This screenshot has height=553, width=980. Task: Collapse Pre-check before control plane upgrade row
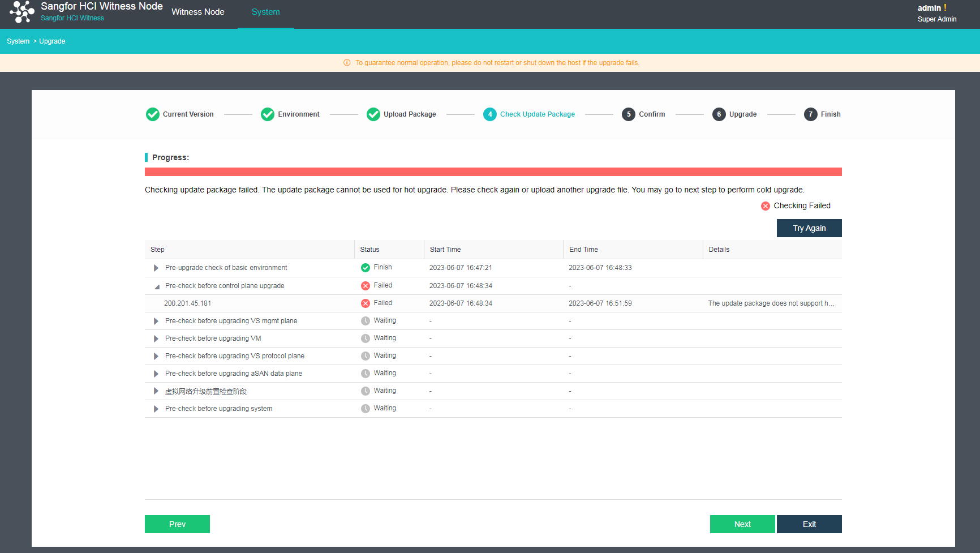point(156,286)
